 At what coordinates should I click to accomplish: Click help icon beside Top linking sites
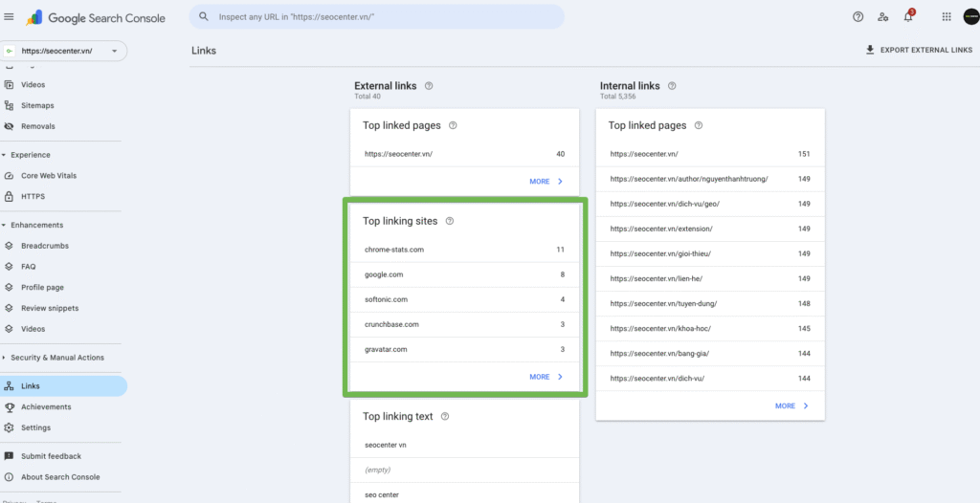pos(450,221)
